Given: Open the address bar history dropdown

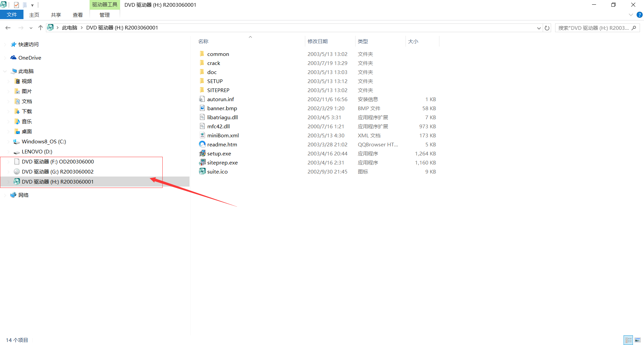Looking at the screenshot, I should click(539, 28).
